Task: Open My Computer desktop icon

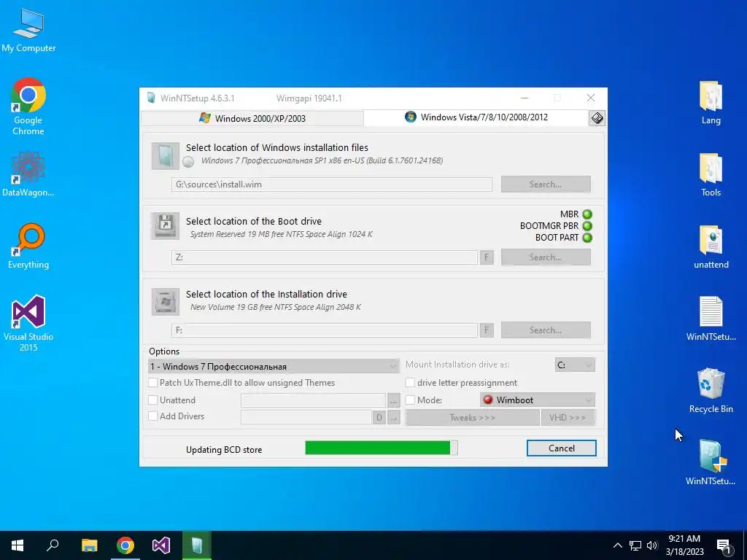Action: click(28, 31)
